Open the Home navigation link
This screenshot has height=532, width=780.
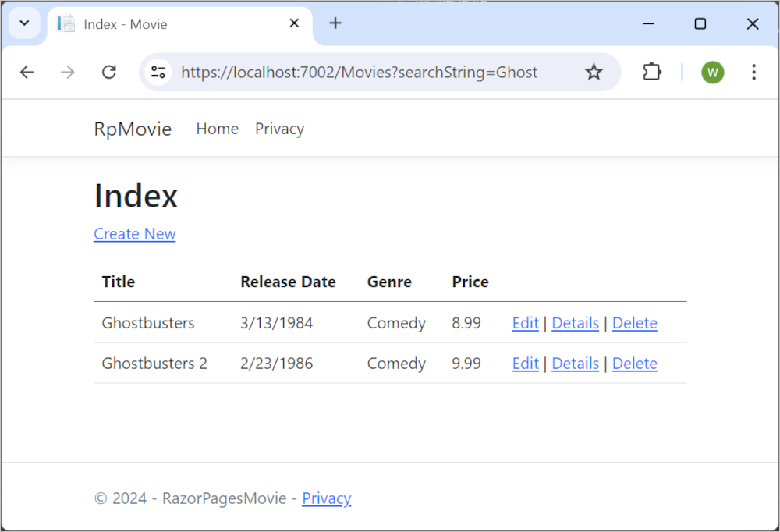(217, 129)
